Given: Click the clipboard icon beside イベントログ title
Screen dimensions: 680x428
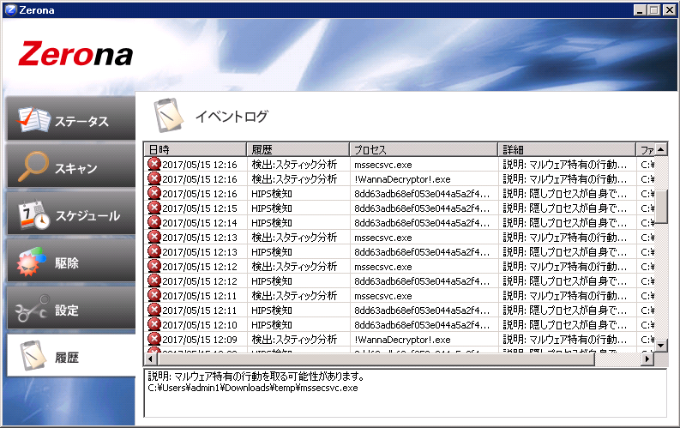Looking at the screenshot, I should coord(168,115).
